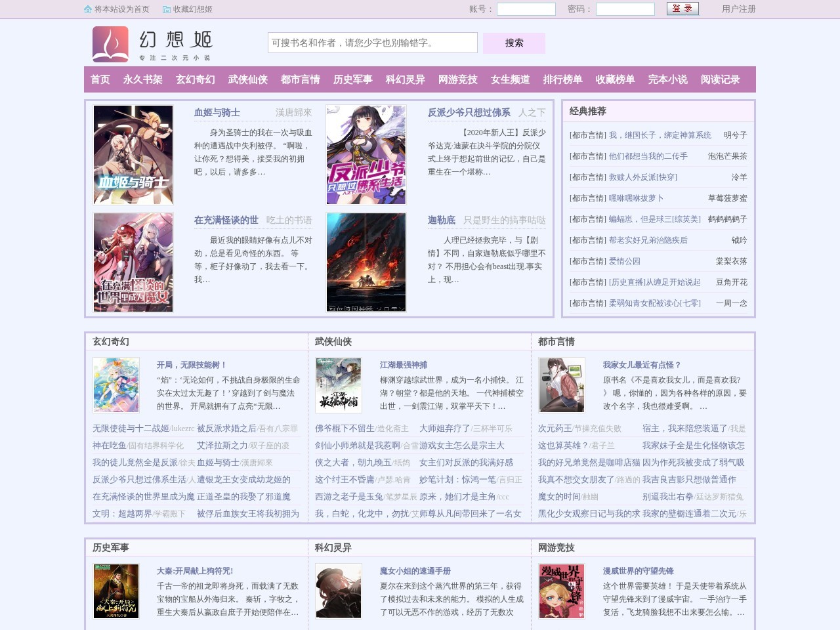Click the 搜索 button
The width and height of the screenshot is (840, 630).
click(x=514, y=43)
